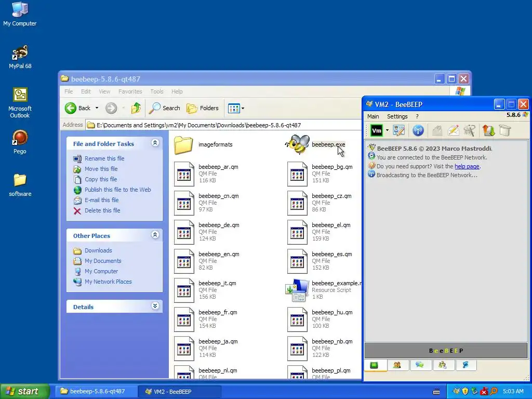Screen dimensions: 532x399
Task: Click the Search button in Explorer toolbar
Action: click(x=165, y=108)
